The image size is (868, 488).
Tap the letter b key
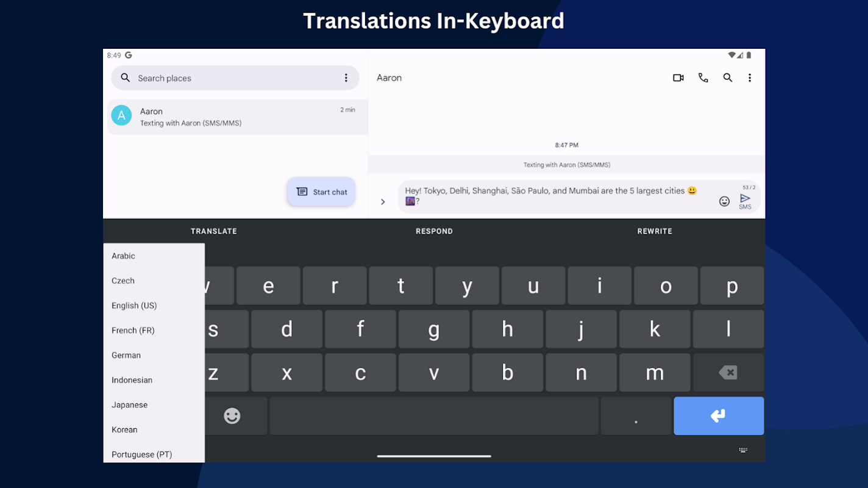(508, 373)
